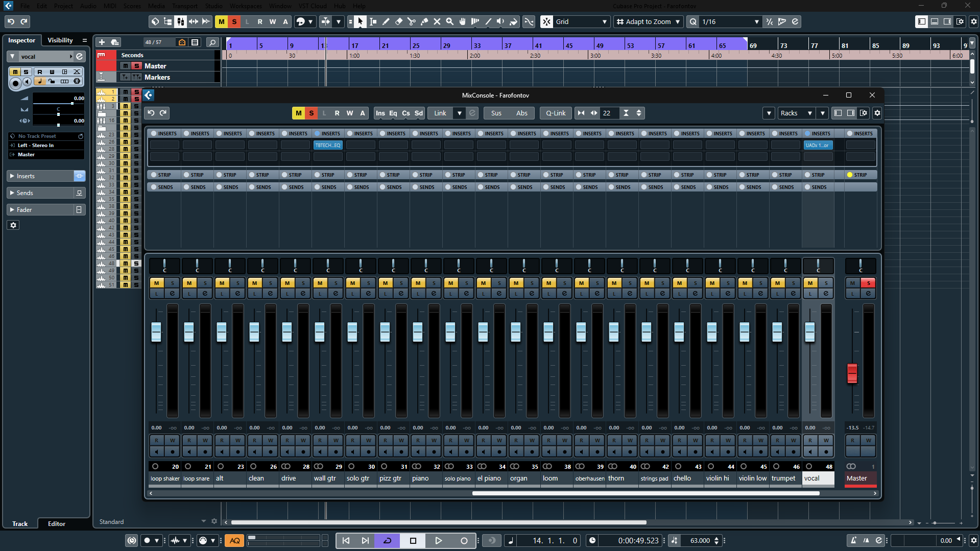Screen dimensions: 980x551
Task: Click the Q-Link button in MixConsole
Action: 556,113
